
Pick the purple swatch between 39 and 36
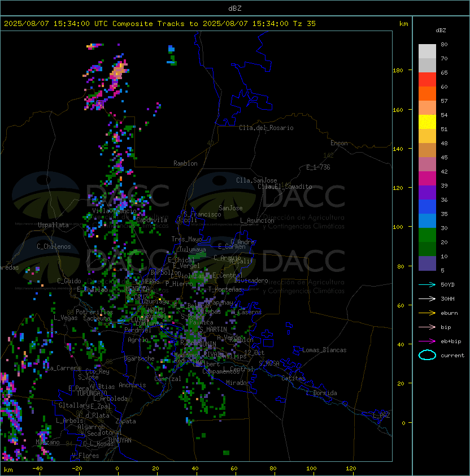point(427,193)
